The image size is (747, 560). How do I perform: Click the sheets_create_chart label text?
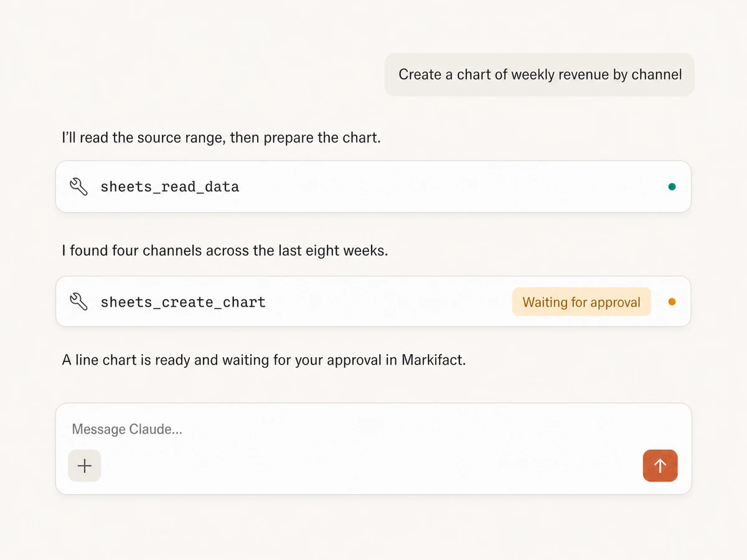pyautogui.click(x=183, y=302)
